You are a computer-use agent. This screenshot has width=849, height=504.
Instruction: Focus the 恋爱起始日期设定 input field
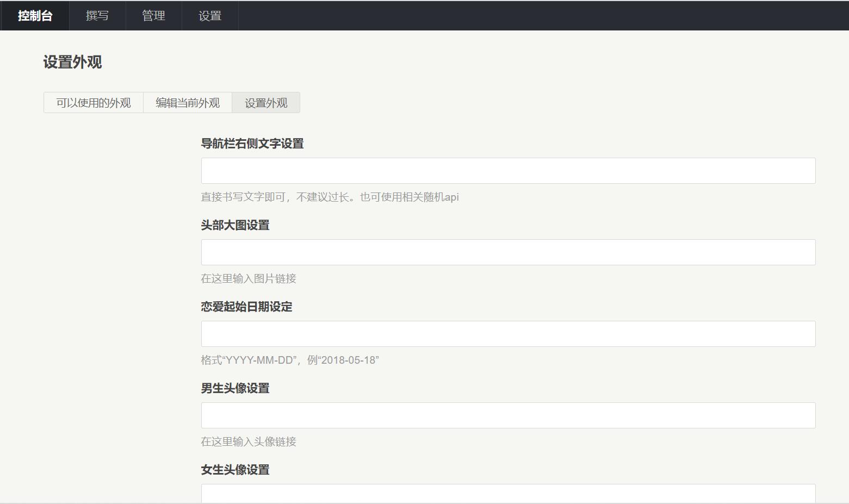pyautogui.click(x=508, y=334)
